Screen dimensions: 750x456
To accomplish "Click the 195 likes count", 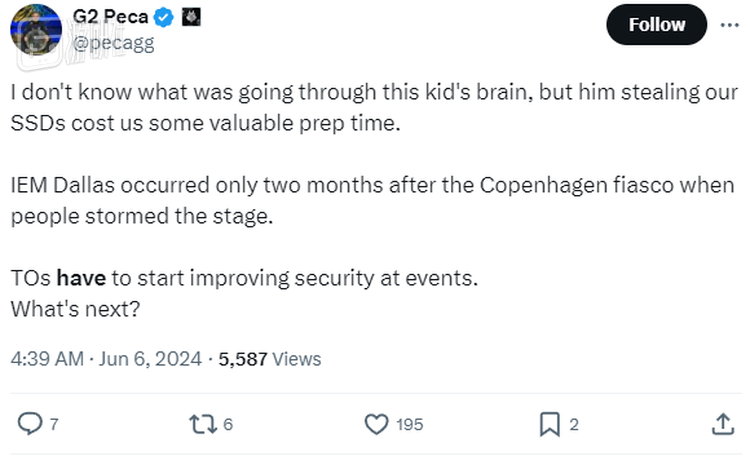I will pyautogui.click(x=409, y=425).
